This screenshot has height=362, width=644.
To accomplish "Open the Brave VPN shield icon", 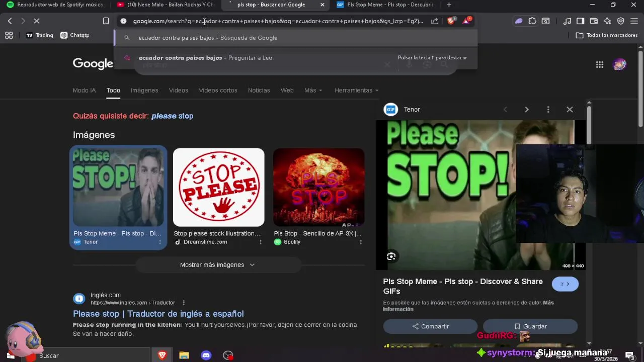I will tap(621, 21).
